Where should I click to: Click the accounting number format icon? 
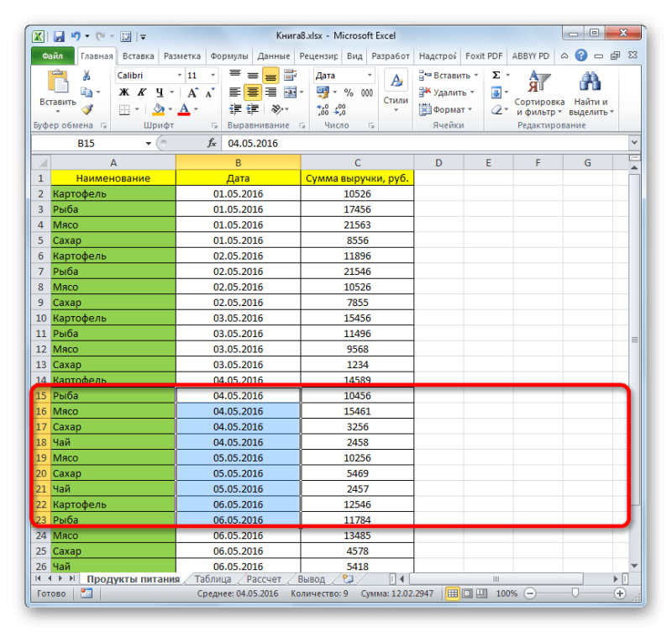(x=323, y=92)
